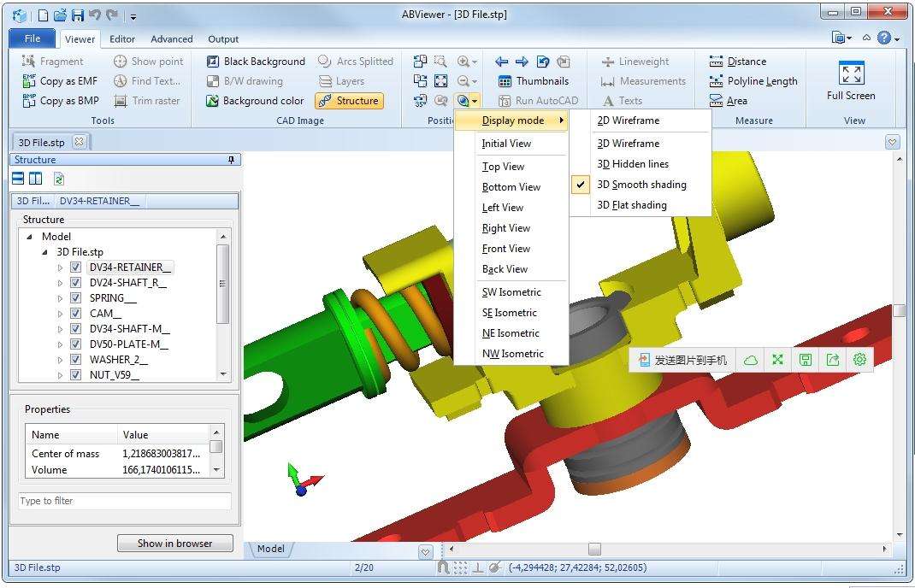Click Trim raster tool

(147, 100)
